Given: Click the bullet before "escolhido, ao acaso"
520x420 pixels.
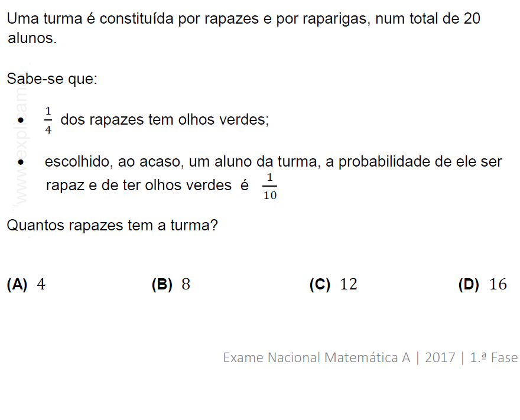Looking at the screenshot, I should pos(21,162).
